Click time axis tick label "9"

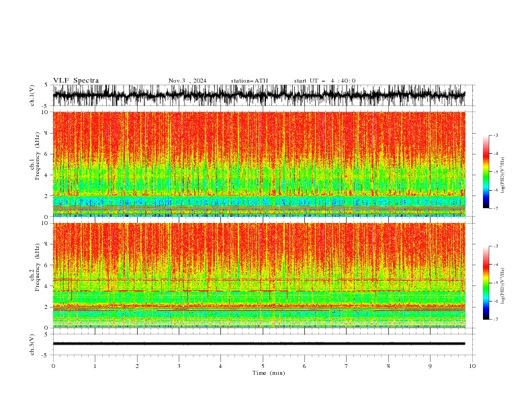430,366
